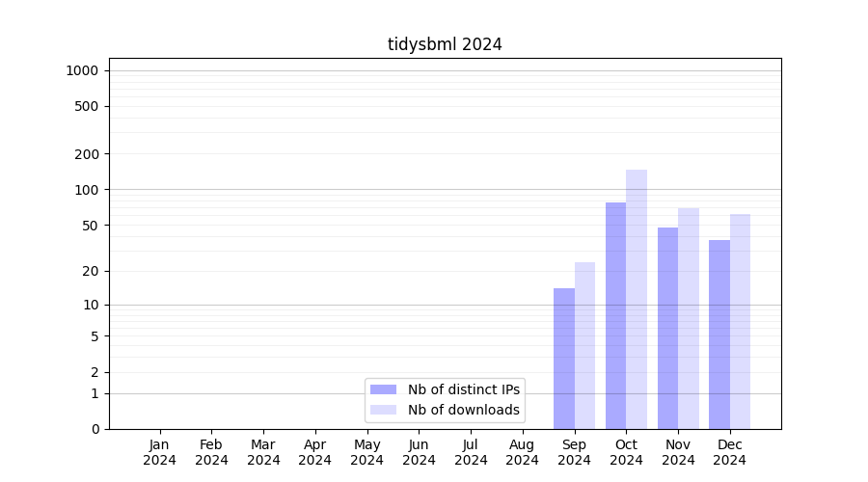The height and width of the screenshot is (482, 868).
Task: Click the chart title tidysbml 2024
Action: click(x=445, y=44)
